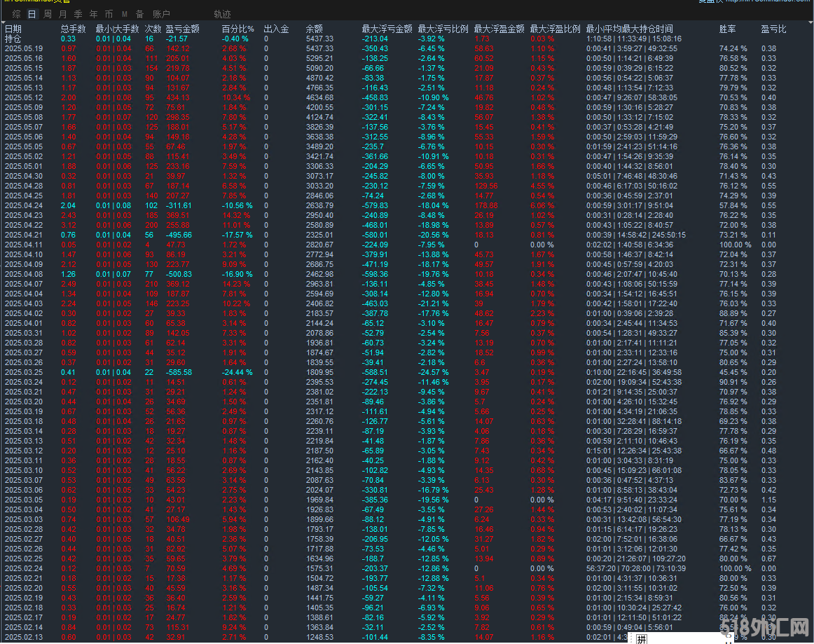
Task: Click the 出入金 column header
Action: point(276,29)
